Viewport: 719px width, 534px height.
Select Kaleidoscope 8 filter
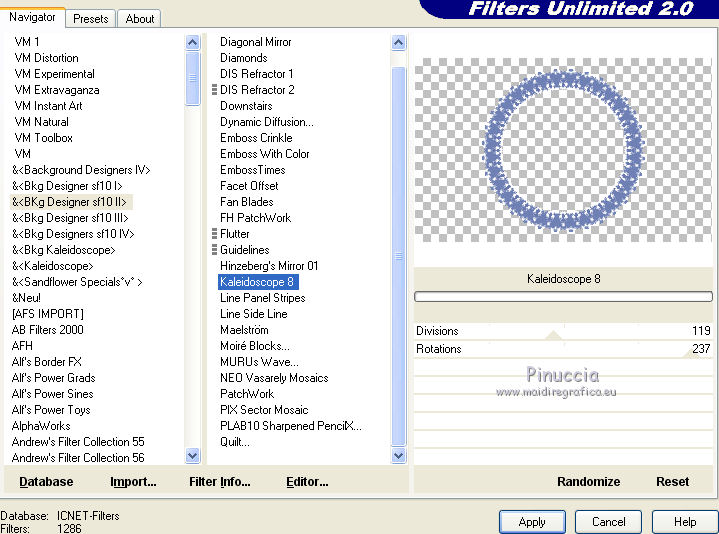click(258, 282)
